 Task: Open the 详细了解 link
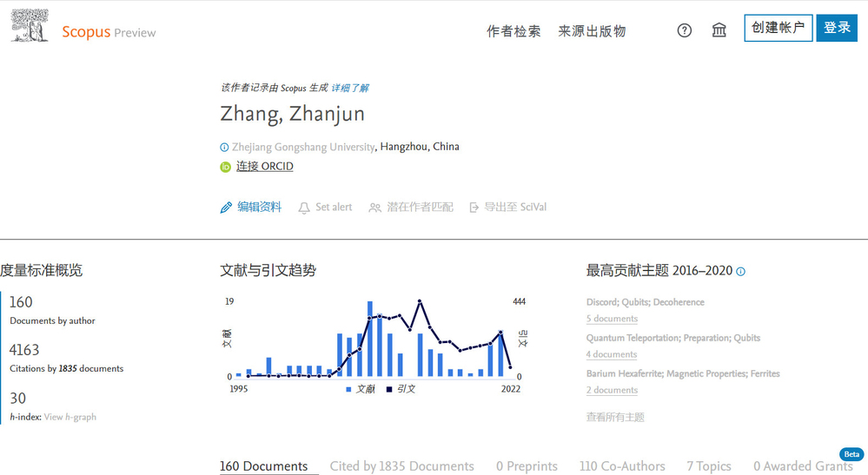(x=350, y=88)
